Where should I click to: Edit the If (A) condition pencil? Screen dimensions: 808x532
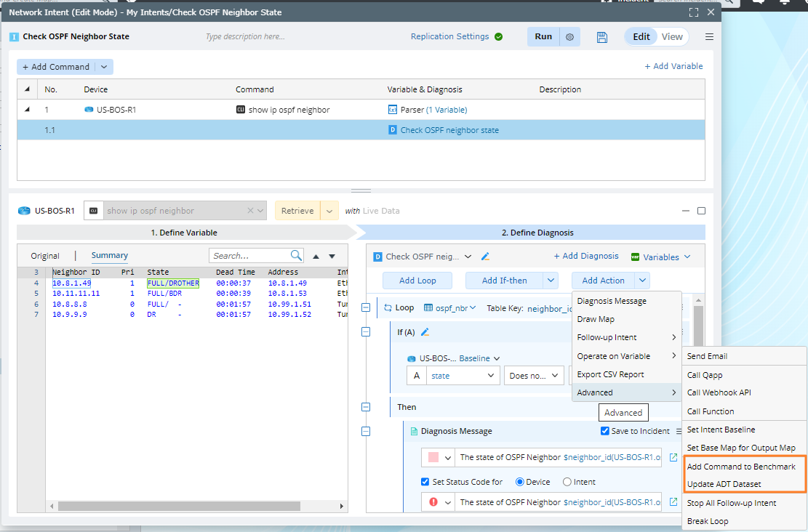click(425, 332)
